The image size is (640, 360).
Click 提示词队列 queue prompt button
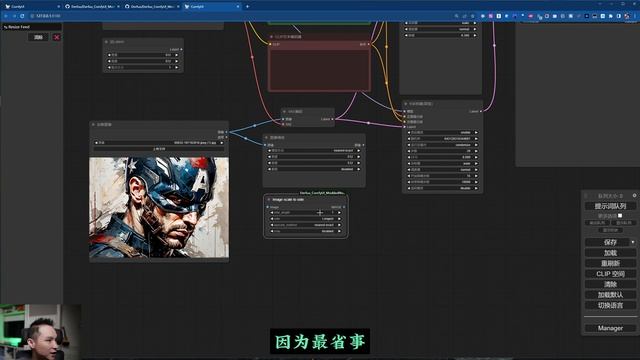[610, 206]
